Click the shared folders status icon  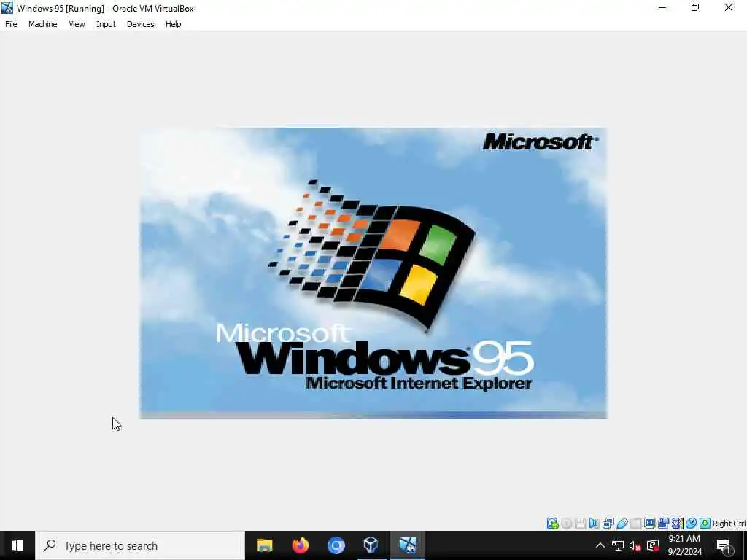pyautogui.click(x=636, y=524)
